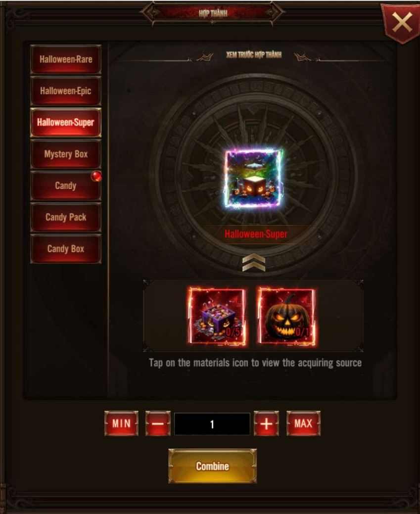This screenshot has height=514, width=420.
Task: Choose the Mystery Box recipe
Action: tap(66, 154)
